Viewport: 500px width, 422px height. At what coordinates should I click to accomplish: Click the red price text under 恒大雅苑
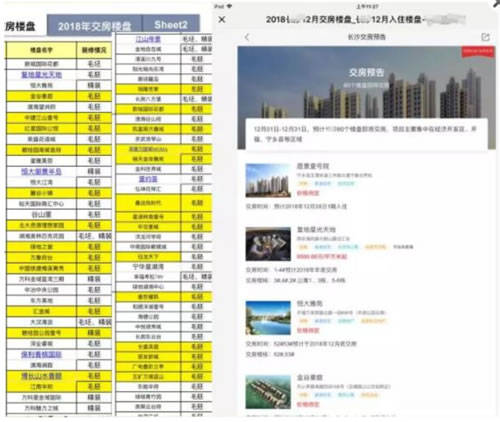point(308,330)
